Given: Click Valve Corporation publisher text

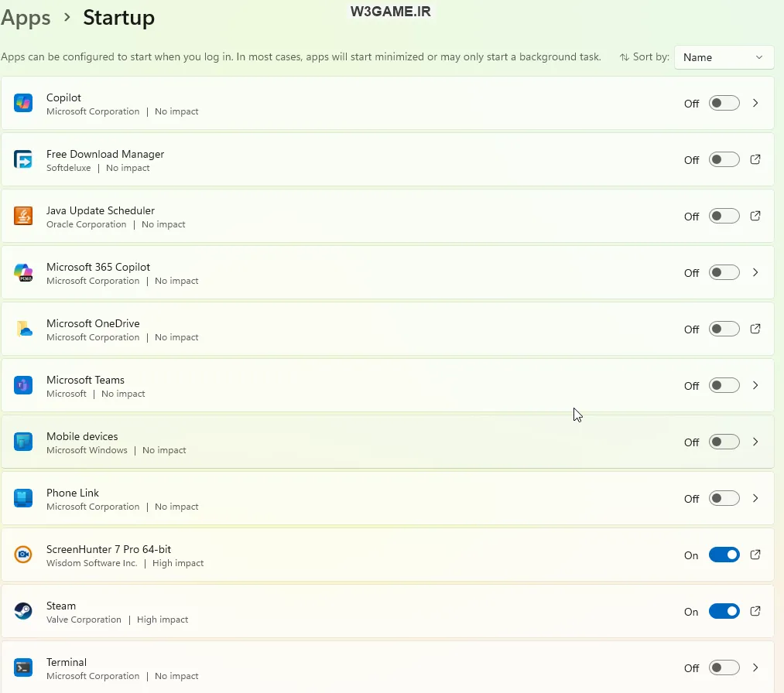Looking at the screenshot, I should (x=84, y=620).
